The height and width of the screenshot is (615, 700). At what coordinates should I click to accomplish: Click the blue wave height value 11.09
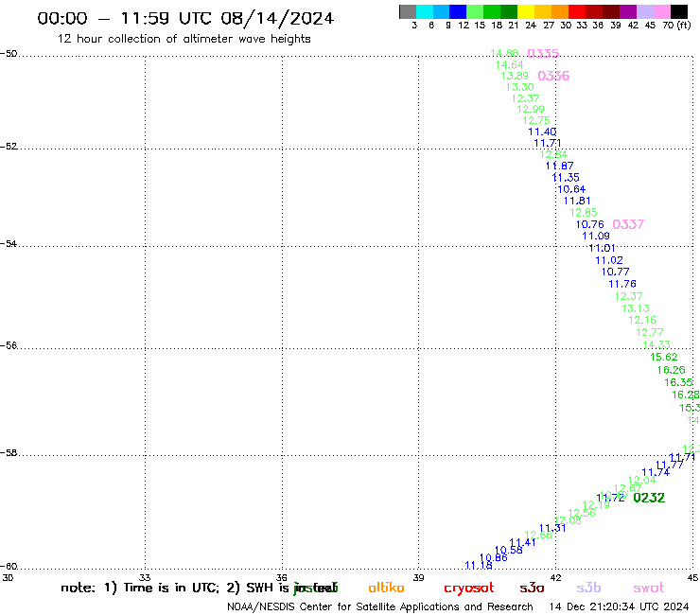click(596, 236)
